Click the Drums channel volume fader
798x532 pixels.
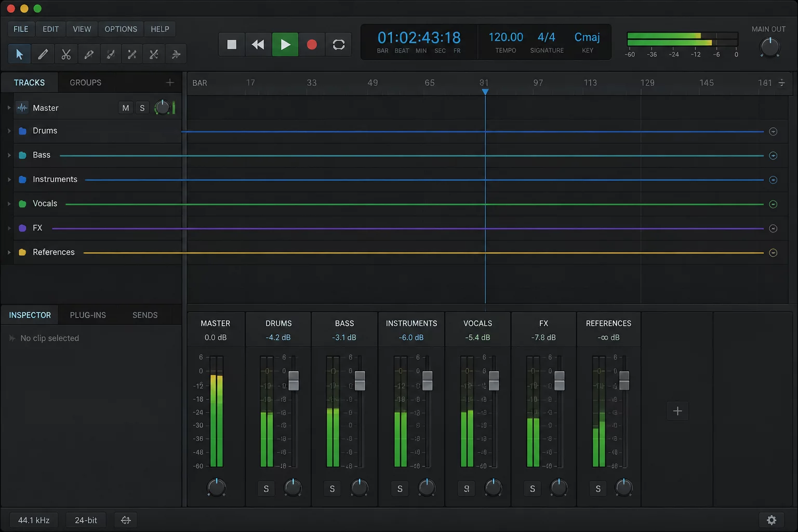[x=294, y=381]
